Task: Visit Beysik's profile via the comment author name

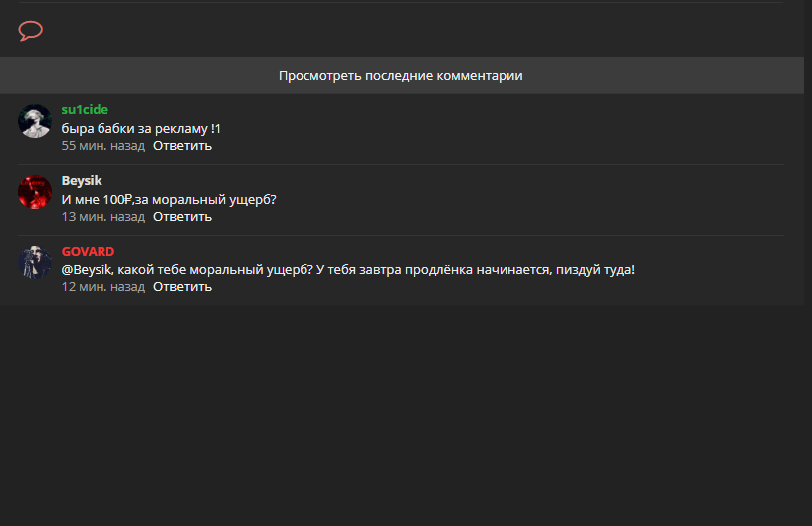Action: pos(82,181)
